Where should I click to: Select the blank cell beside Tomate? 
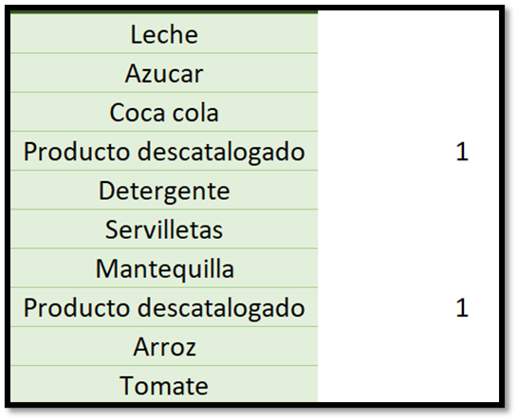409,384
